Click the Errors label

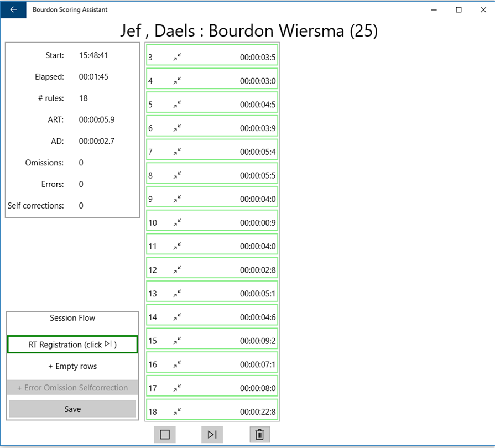(x=53, y=184)
